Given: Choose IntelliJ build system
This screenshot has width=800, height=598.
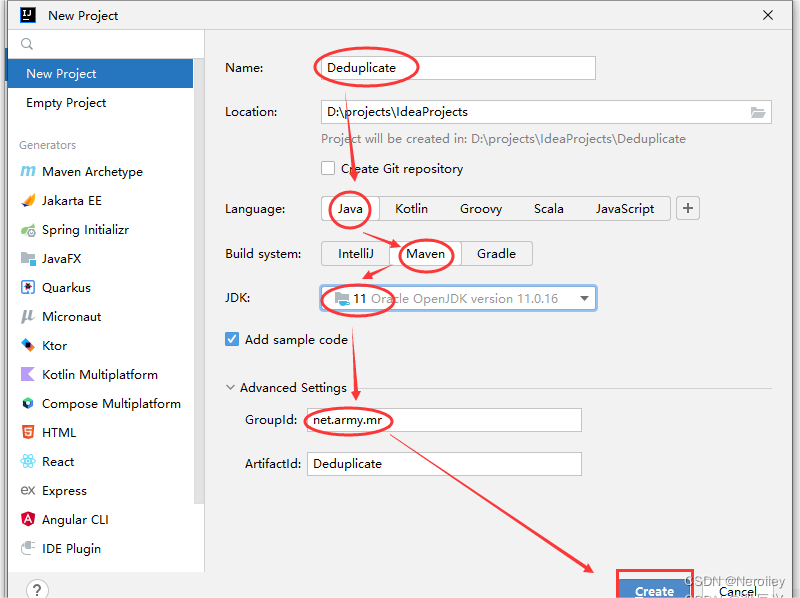Looking at the screenshot, I should tap(356, 254).
